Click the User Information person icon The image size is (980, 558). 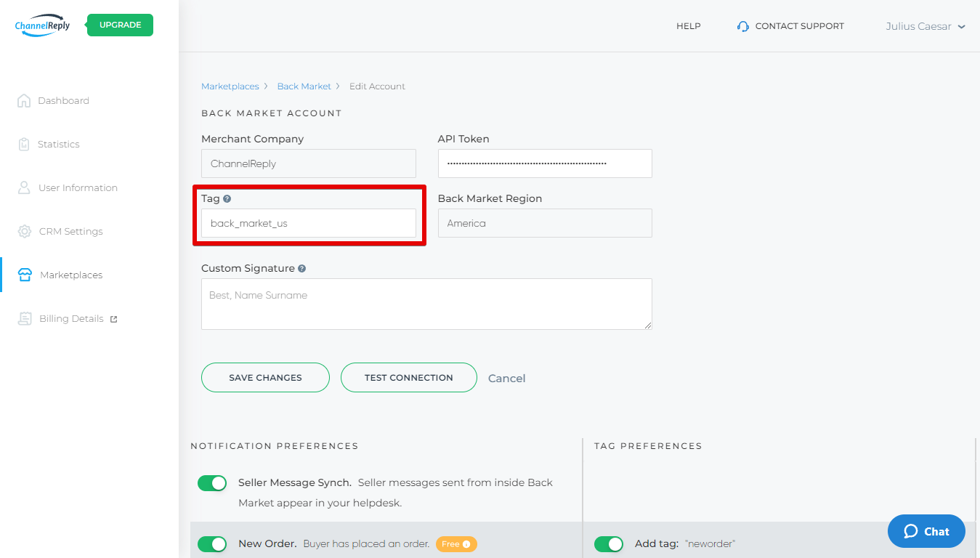click(24, 187)
